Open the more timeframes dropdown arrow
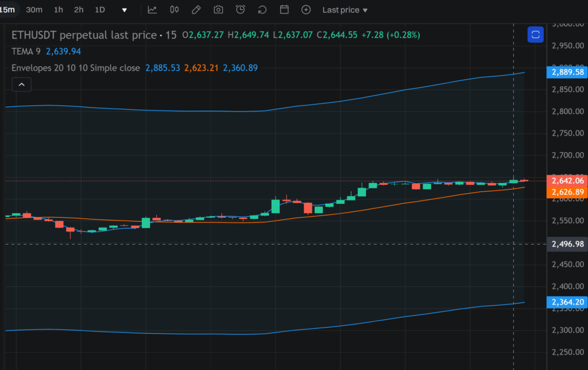The height and width of the screenshot is (370, 588). [x=124, y=10]
